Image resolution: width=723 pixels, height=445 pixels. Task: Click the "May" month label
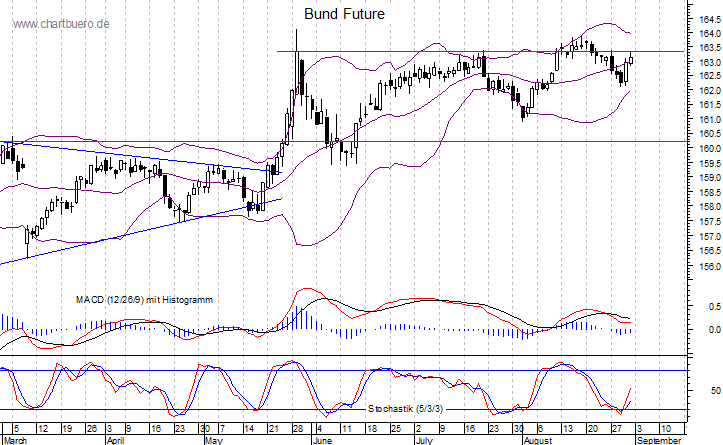(x=213, y=441)
